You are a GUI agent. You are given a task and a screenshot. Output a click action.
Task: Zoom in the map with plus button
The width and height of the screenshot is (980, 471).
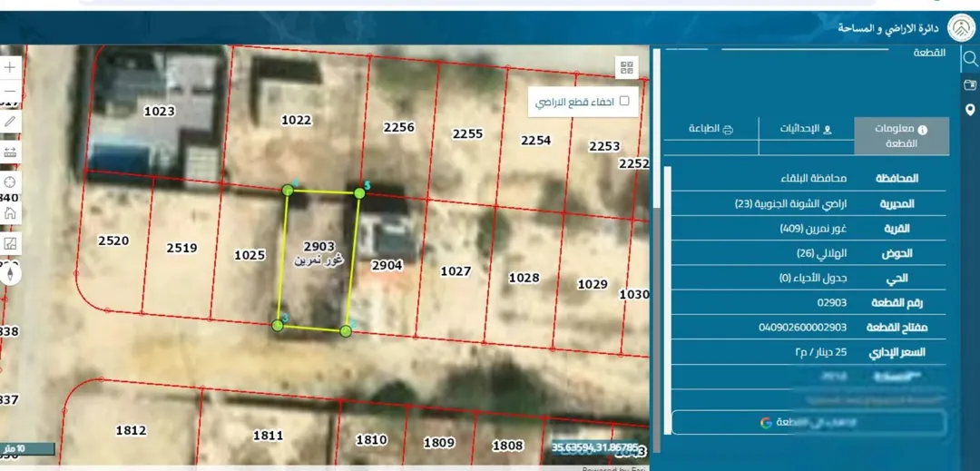(x=10, y=67)
